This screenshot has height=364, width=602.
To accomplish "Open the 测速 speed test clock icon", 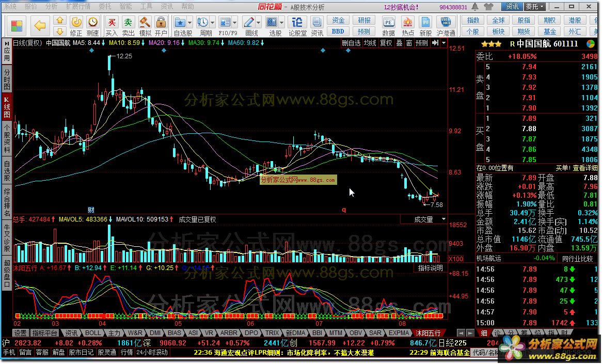I will pyautogui.click(x=92, y=26).
